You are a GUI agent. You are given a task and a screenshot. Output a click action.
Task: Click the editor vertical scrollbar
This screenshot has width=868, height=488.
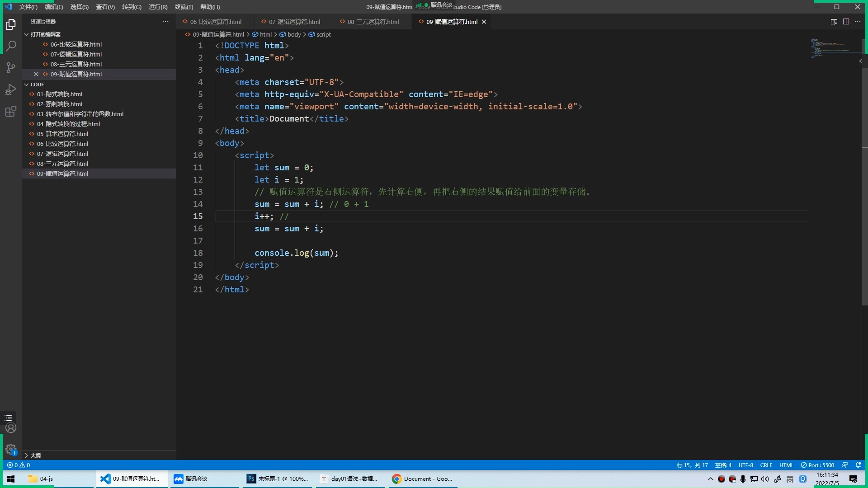tap(865, 172)
